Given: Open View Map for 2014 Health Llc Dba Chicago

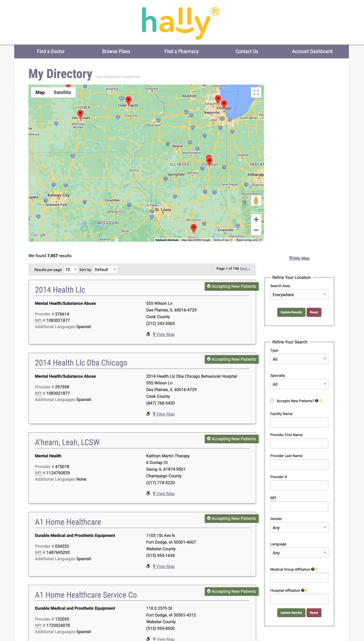Looking at the screenshot, I should (164, 414).
